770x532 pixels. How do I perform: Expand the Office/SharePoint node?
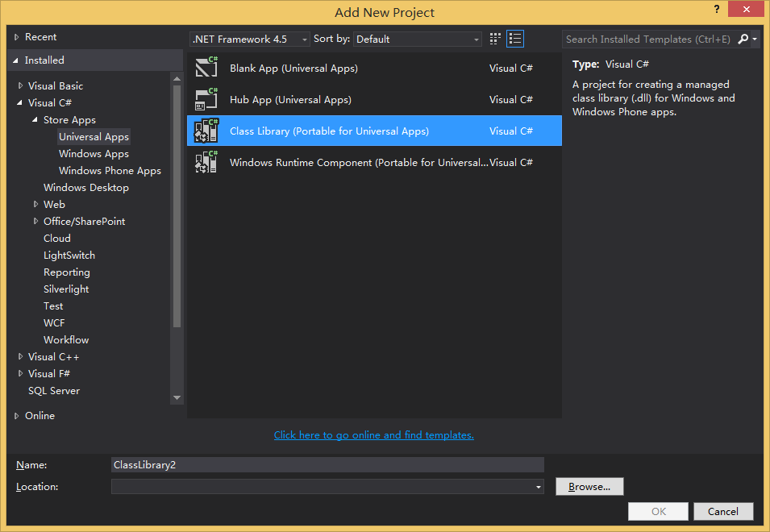[x=35, y=222]
